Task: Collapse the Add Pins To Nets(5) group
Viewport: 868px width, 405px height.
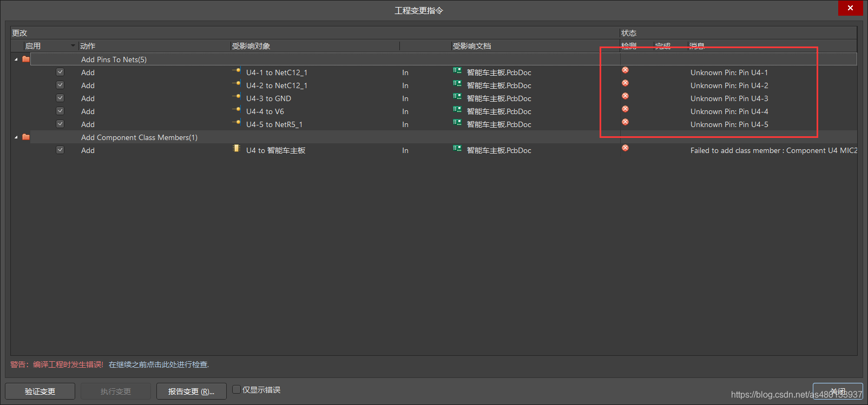Action: (16, 59)
